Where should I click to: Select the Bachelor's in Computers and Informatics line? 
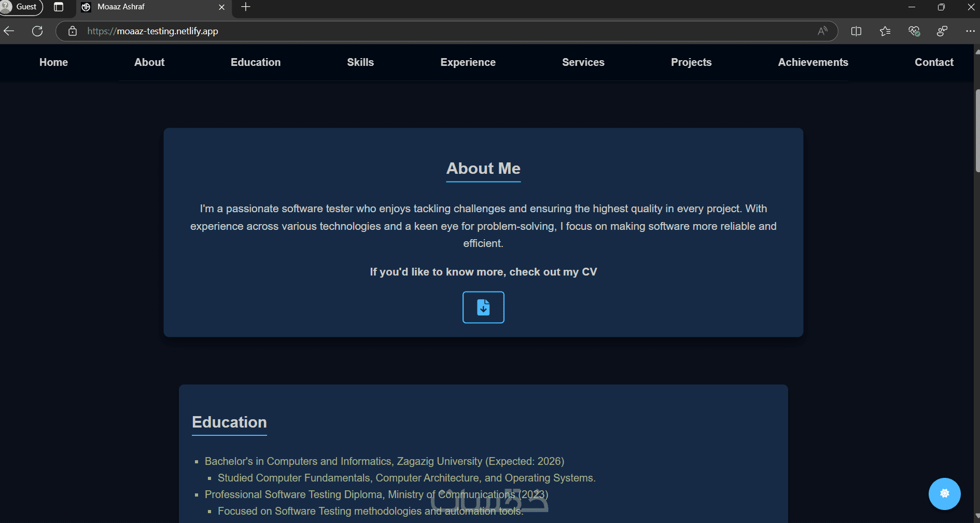384,461
